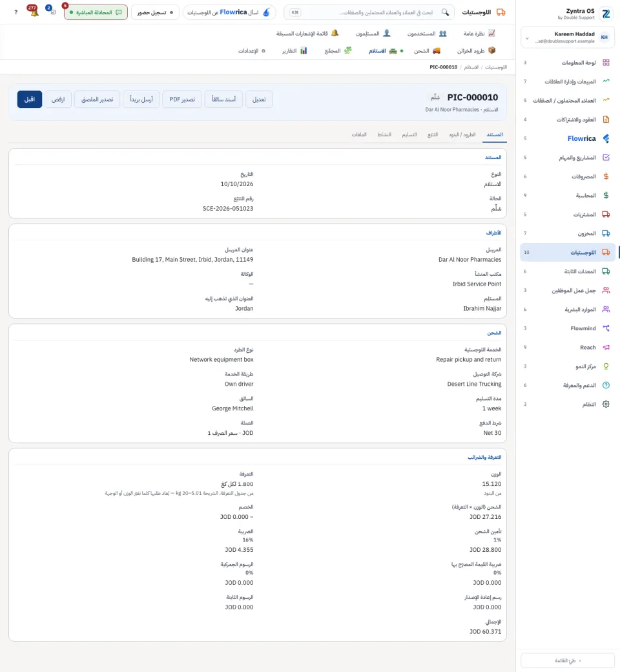Open Accounting green dollar icon
This screenshot has width=620, height=672.
point(606,195)
